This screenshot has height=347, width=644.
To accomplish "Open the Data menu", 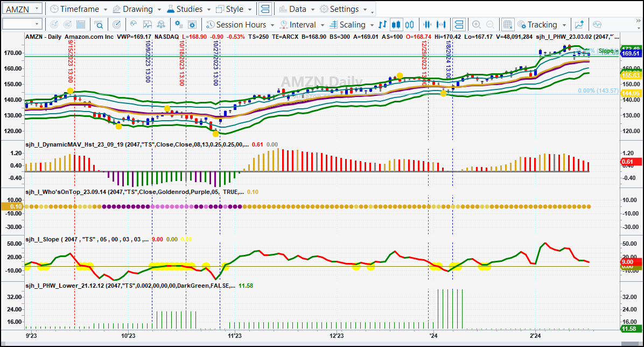I will (297, 9).
